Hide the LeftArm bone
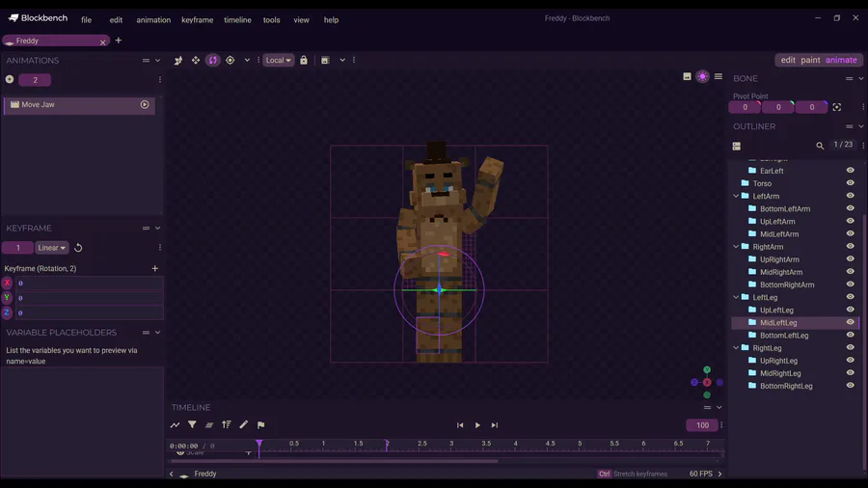The image size is (868, 488). pyautogui.click(x=851, y=196)
